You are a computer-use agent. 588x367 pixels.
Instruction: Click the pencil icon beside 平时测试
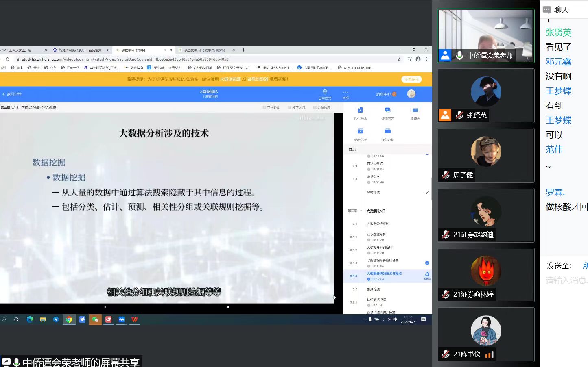pyautogui.click(x=427, y=193)
